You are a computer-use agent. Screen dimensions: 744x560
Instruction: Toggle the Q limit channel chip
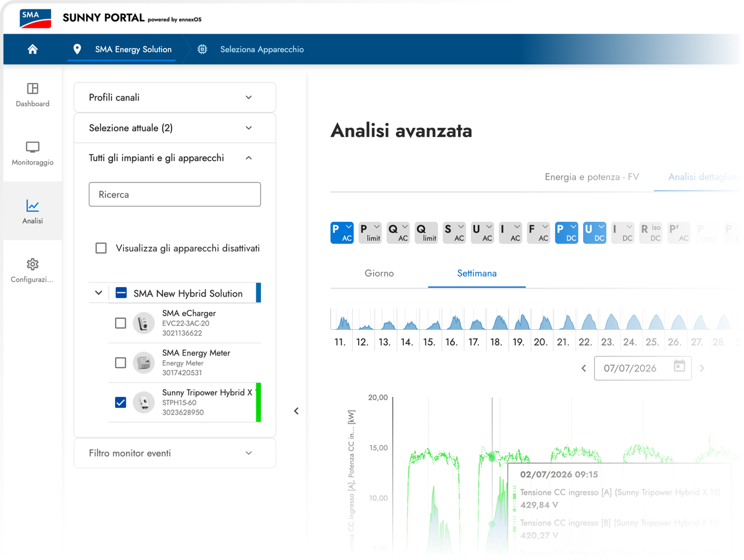(x=426, y=232)
